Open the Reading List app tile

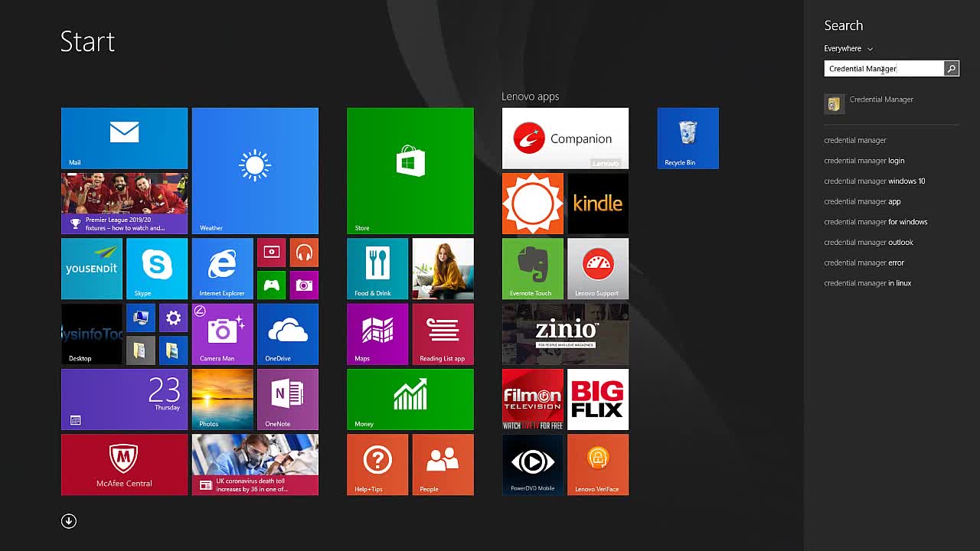(x=443, y=334)
